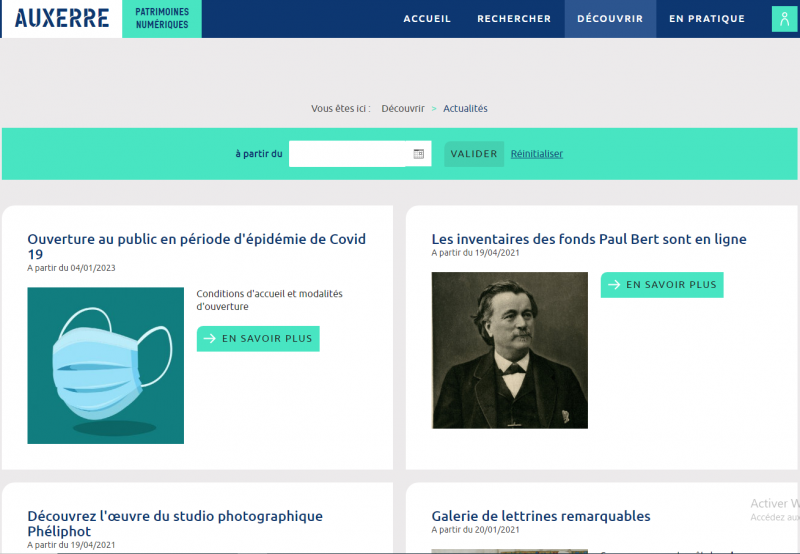Screen dimensions: 800x554
Task: Click the Réinitialiser link
Action: 537,154
